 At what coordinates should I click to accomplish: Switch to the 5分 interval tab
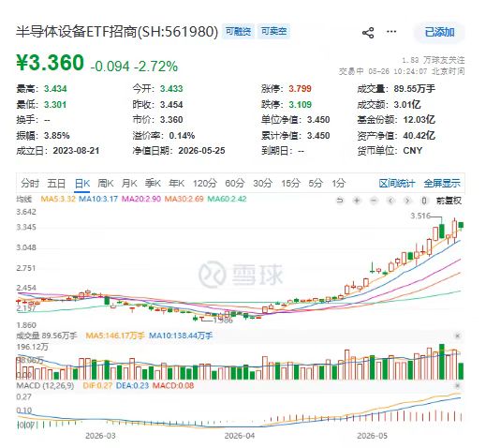(x=316, y=183)
